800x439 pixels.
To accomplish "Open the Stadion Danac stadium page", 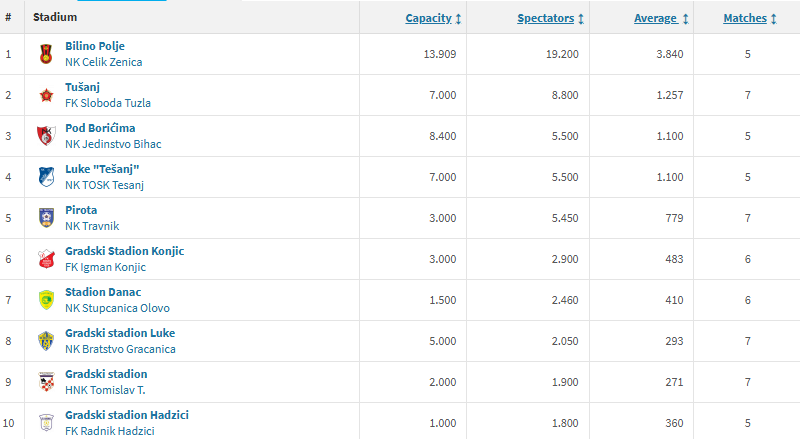I will [x=103, y=292].
